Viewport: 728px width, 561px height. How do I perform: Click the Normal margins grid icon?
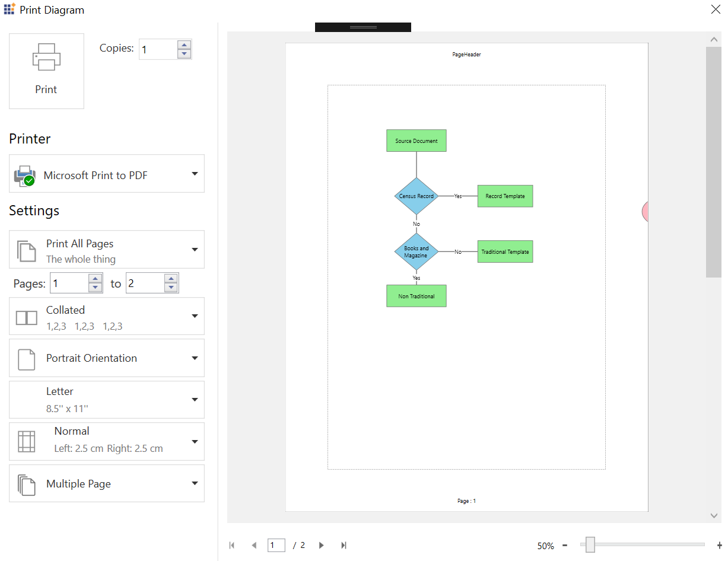click(x=26, y=442)
